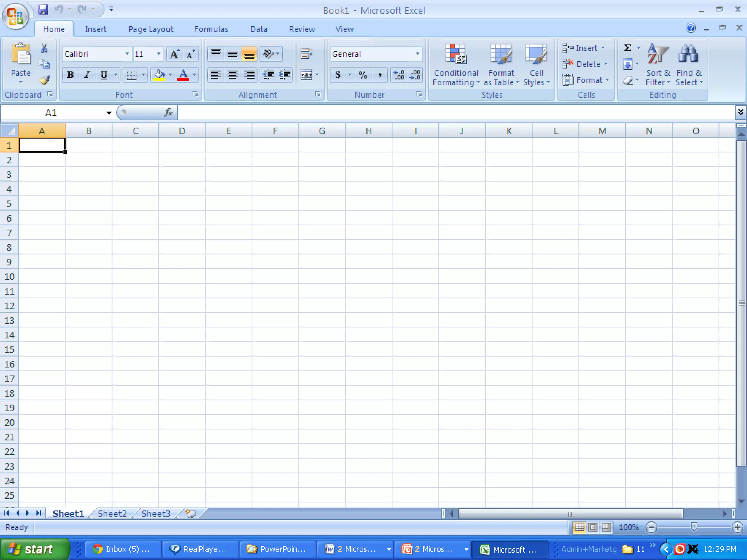Open the Calibri font name dropdown
This screenshot has width=747, height=560.
tap(127, 54)
